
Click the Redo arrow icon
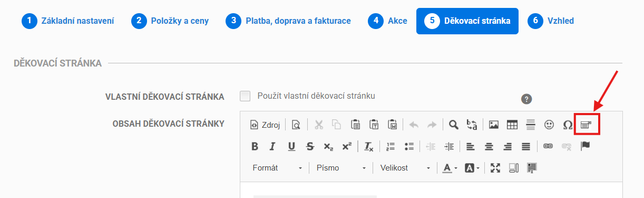[x=432, y=125]
